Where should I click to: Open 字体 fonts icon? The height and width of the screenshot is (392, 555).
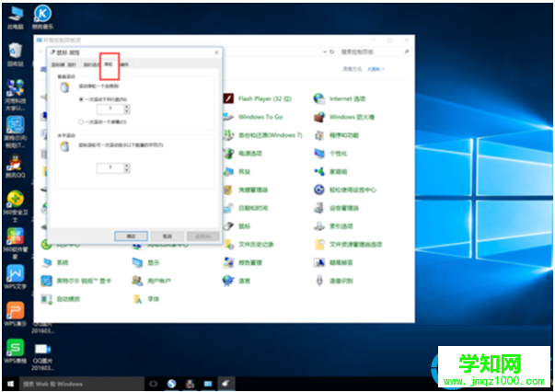[x=137, y=299]
